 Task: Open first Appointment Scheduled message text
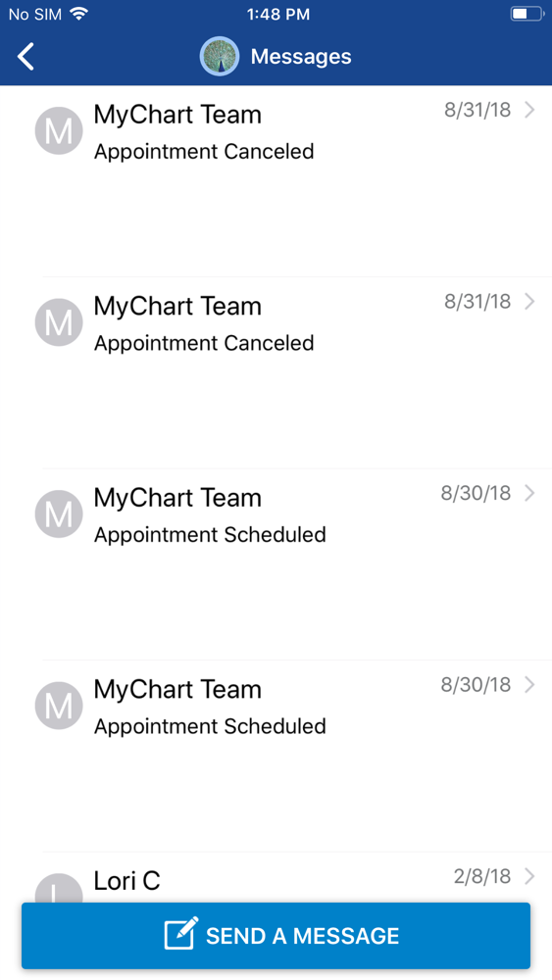210,535
